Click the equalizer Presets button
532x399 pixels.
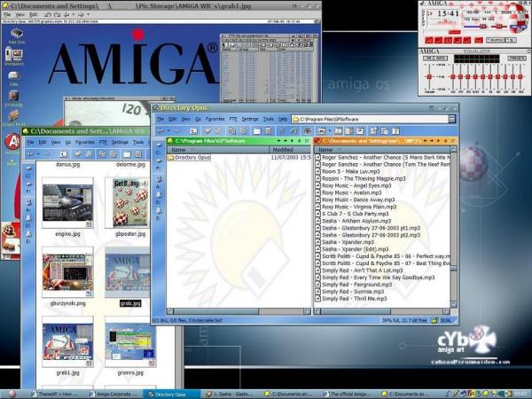[517, 58]
